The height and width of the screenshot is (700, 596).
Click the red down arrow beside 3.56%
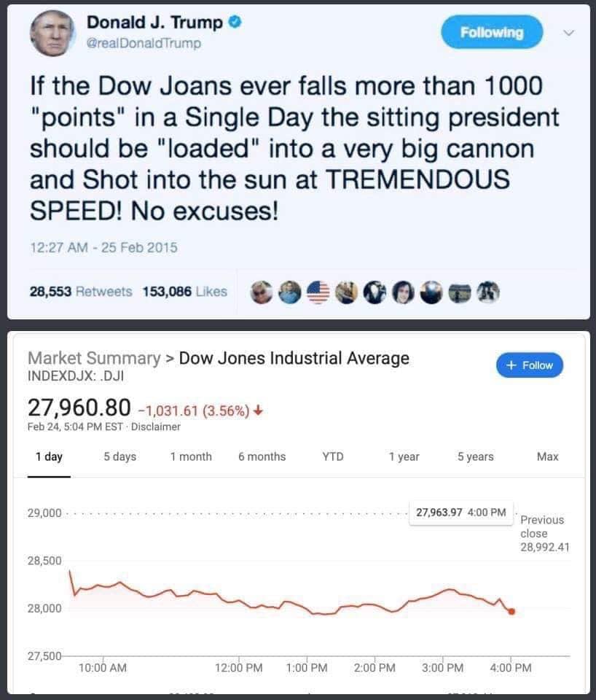(260, 409)
